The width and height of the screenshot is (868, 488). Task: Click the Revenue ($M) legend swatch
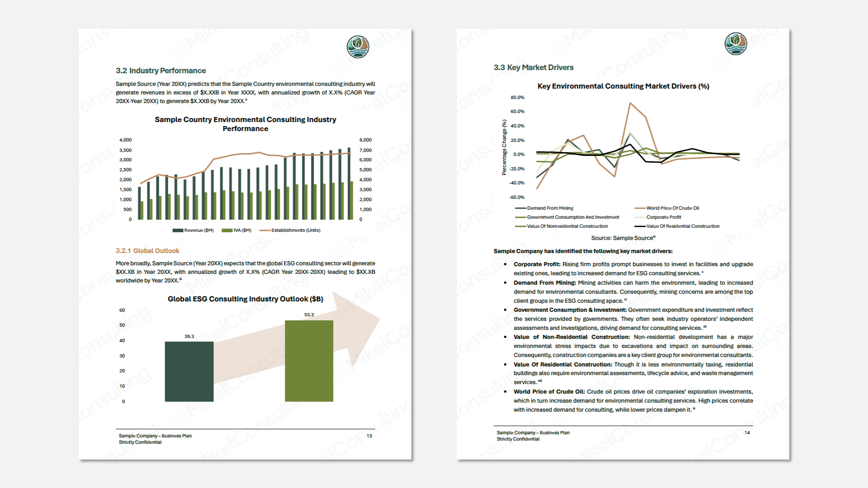(178, 230)
